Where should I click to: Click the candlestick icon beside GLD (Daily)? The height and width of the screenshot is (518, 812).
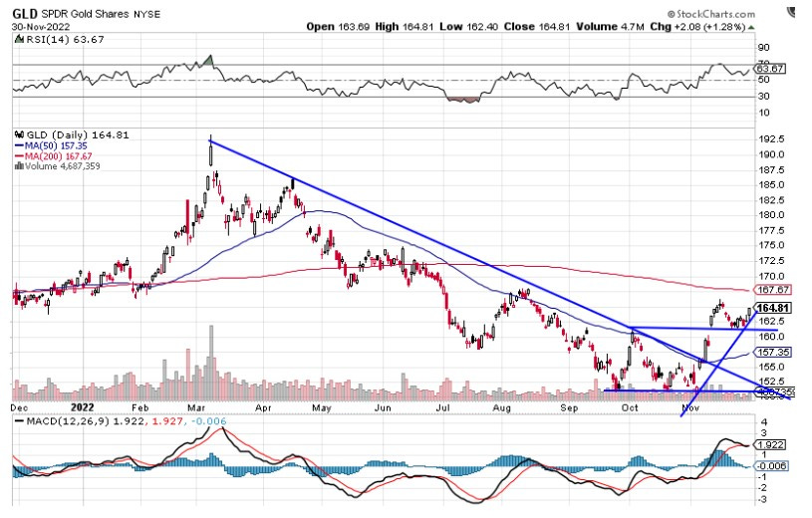[20, 134]
